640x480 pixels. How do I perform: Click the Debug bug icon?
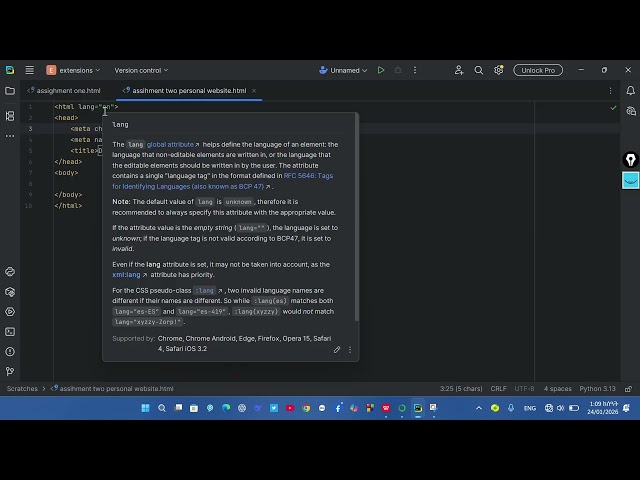(398, 70)
